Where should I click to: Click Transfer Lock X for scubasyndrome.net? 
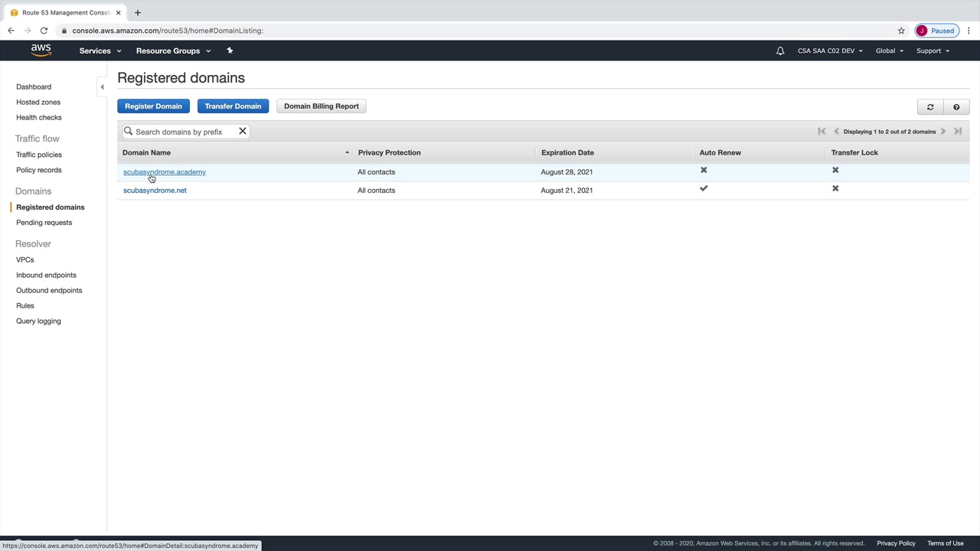click(835, 188)
